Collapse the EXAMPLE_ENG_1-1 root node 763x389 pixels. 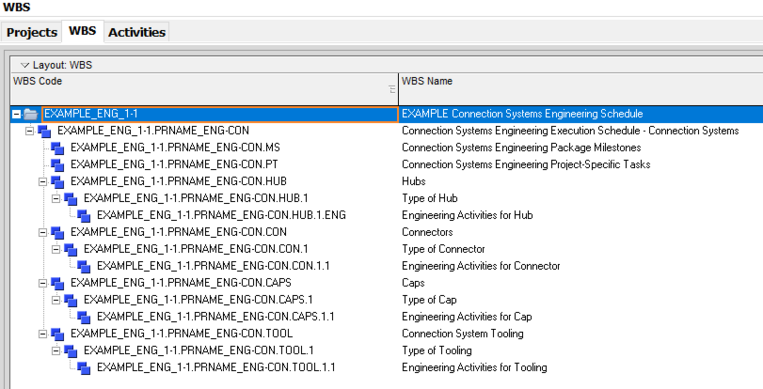click(x=17, y=114)
